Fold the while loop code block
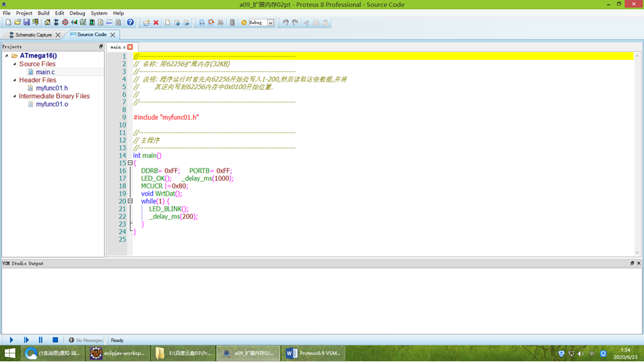 click(x=130, y=201)
